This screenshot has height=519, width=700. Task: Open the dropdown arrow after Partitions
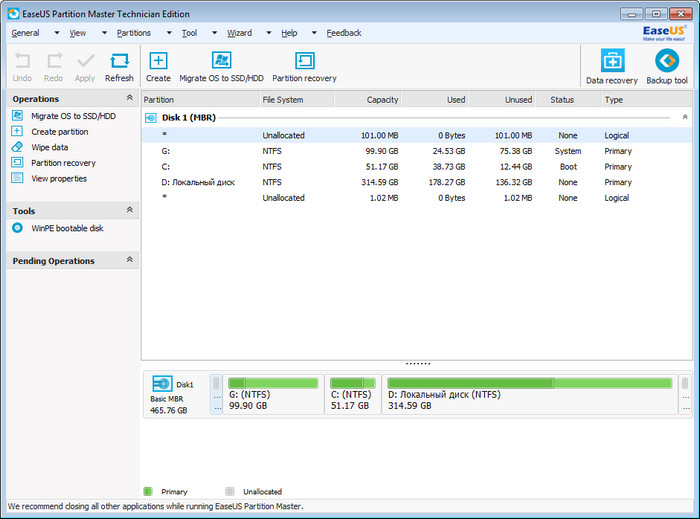tap(169, 33)
